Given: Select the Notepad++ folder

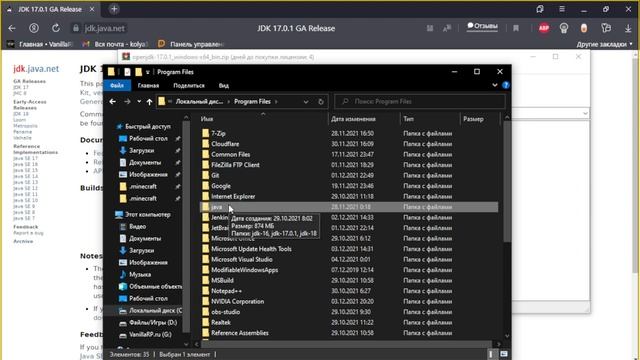Looking at the screenshot, I should (x=227, y=291).
